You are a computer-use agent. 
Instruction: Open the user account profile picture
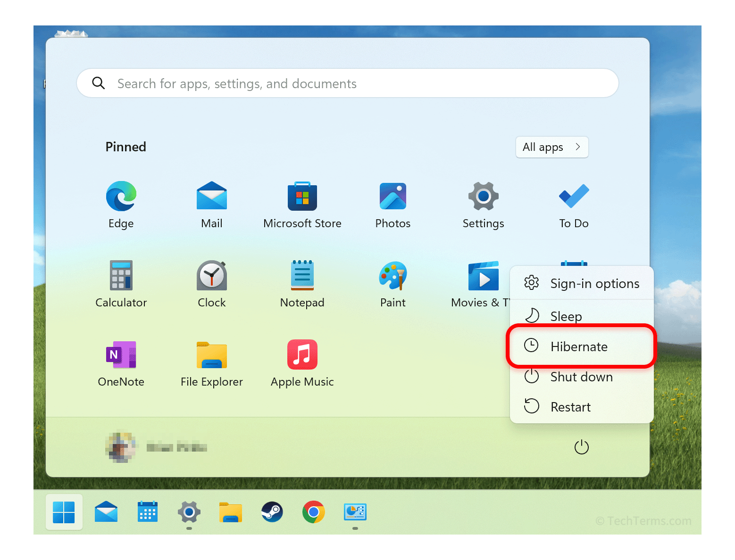[121, 447]
